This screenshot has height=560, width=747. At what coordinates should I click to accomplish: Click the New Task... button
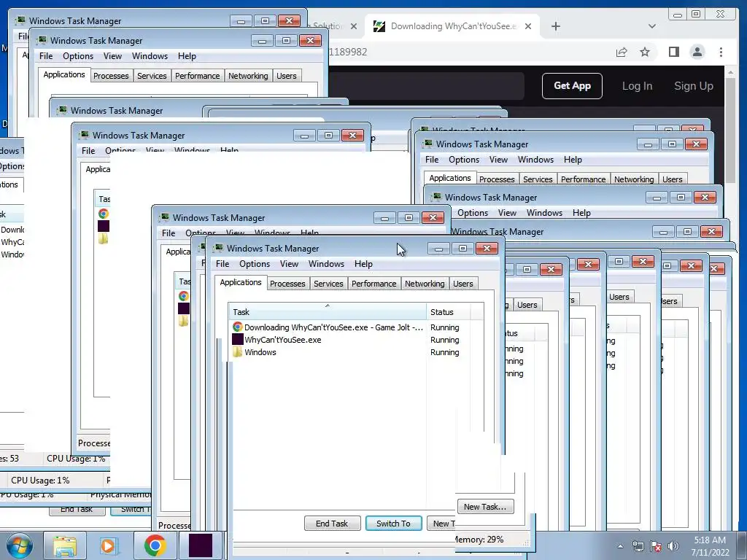(x=485, y=507)
